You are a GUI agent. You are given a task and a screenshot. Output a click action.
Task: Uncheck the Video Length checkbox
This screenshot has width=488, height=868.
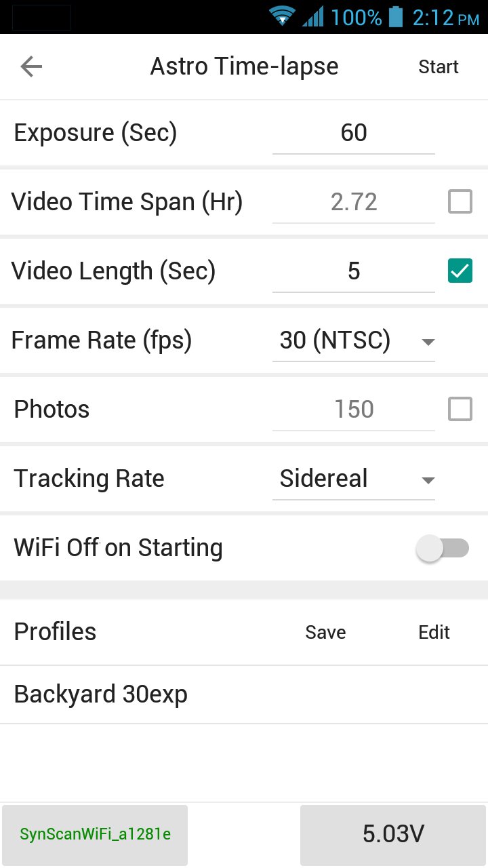click(x=460, y=271)
